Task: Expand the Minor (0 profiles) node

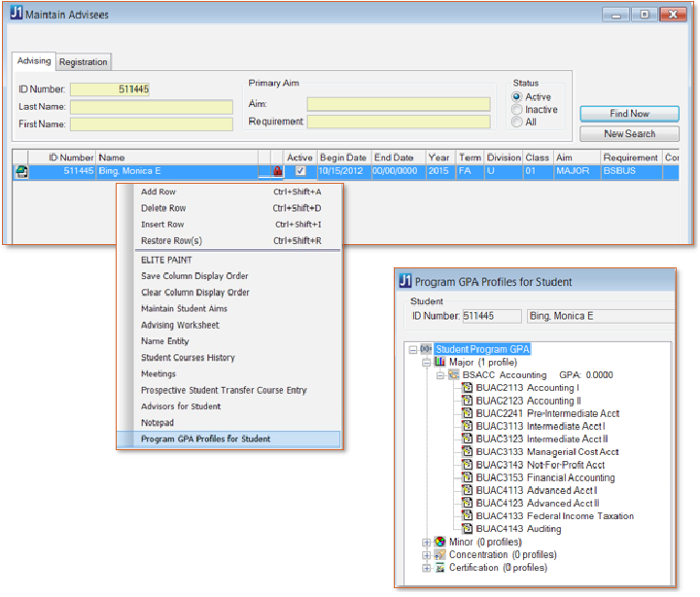Action: [x=426, y=542]
